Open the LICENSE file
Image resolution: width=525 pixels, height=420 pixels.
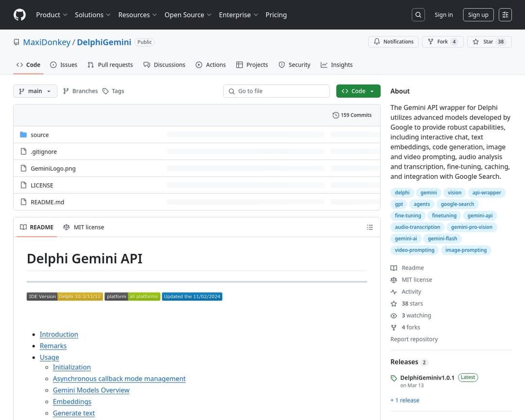(x=42, y=185)
